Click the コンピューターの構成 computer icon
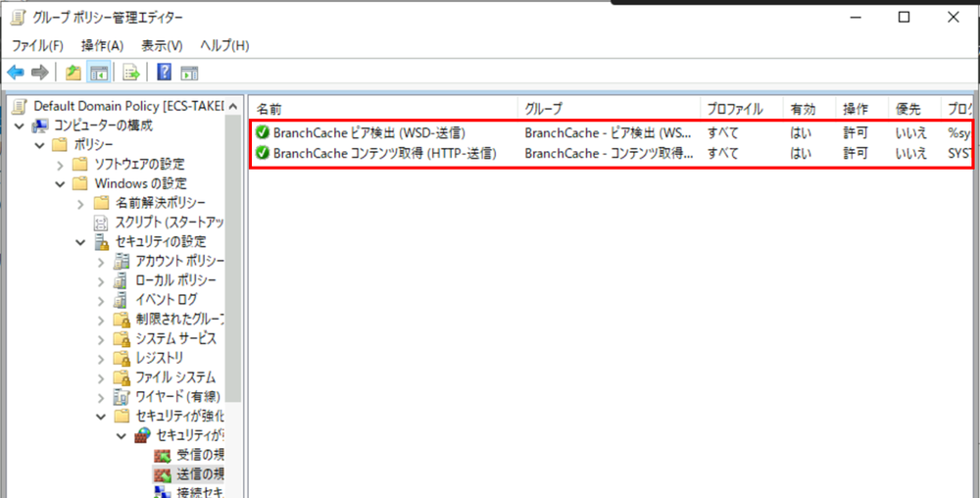 [40, 126]
